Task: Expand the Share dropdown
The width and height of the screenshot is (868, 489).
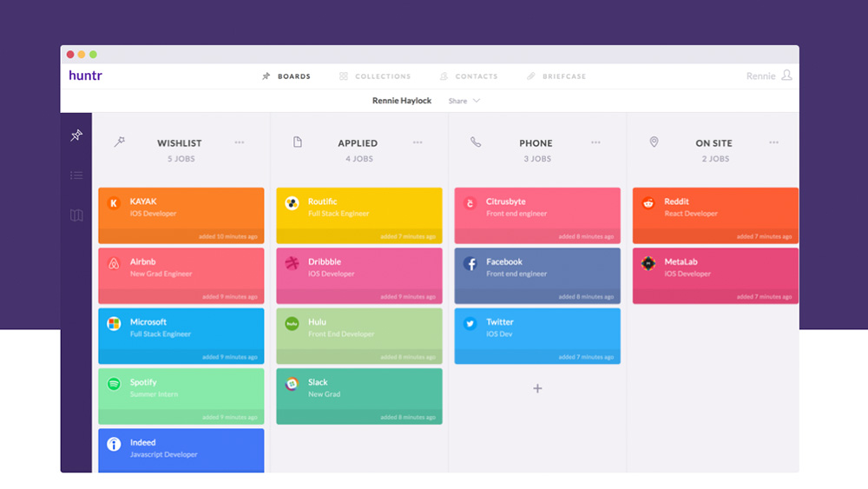Action: [x=464, y=101]
